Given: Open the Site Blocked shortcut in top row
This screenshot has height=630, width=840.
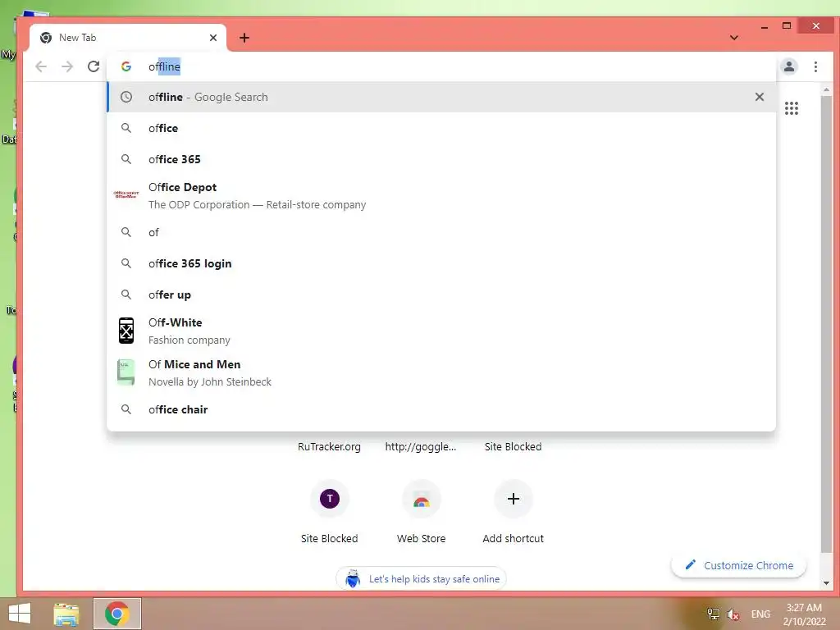Looking at the screenshot, I should [513, 446].
